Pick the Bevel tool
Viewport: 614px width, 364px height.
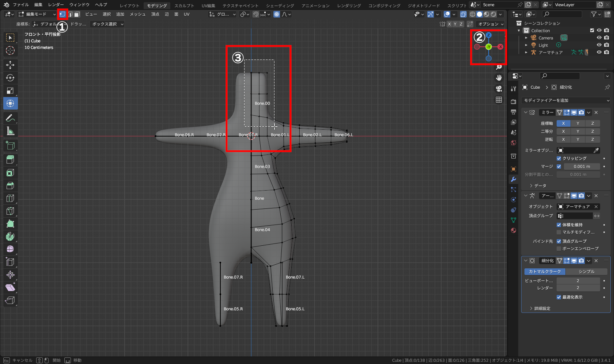pyautogui.click(x=10, y=185)
